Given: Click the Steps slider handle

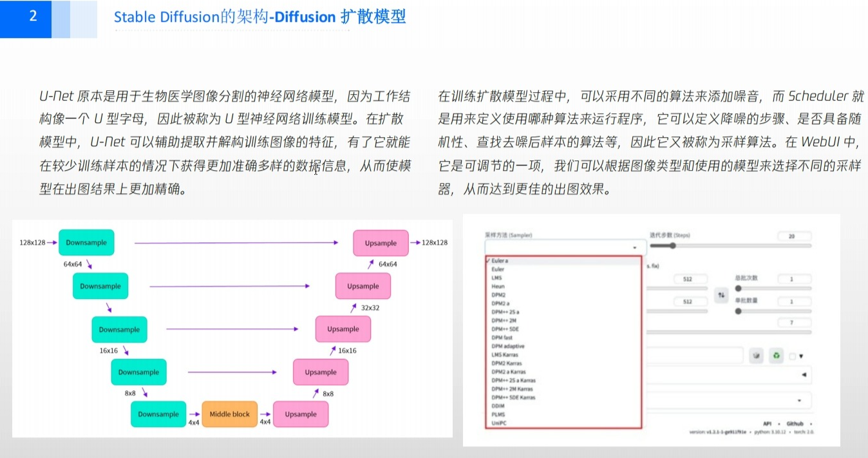Looking at the screenshot, I should [x=673, y=245].
